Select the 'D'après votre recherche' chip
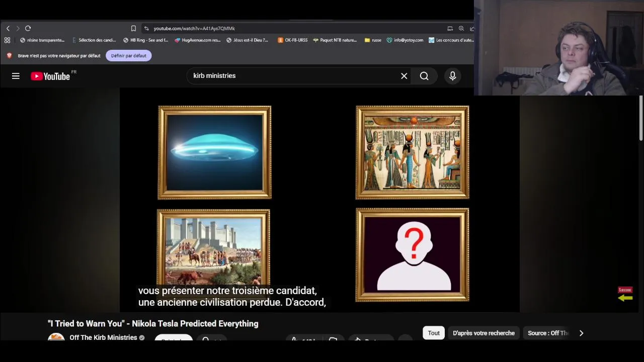This screenshot has height=362, width=644. tap(484, 333)
